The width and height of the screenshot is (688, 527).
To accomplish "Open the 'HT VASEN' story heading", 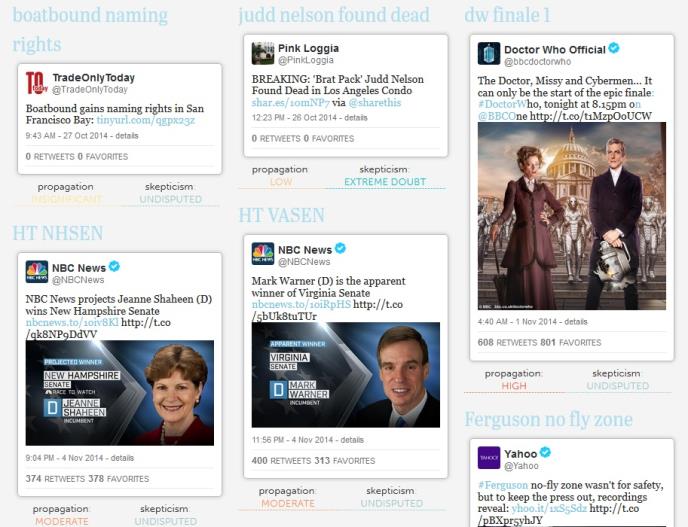I will coord(281,215).
